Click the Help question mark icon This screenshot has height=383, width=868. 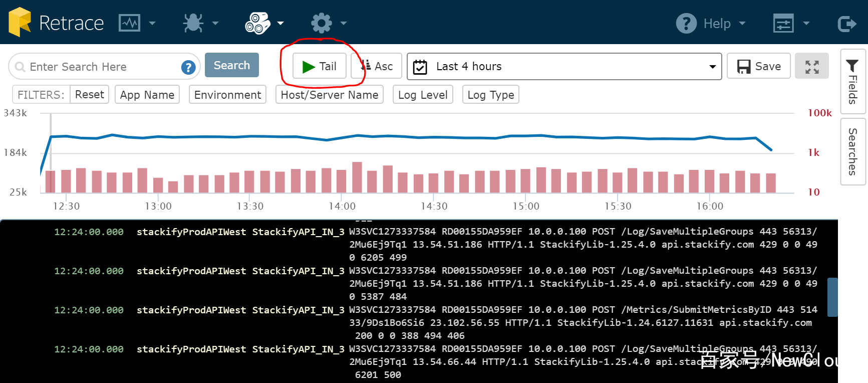686,23
